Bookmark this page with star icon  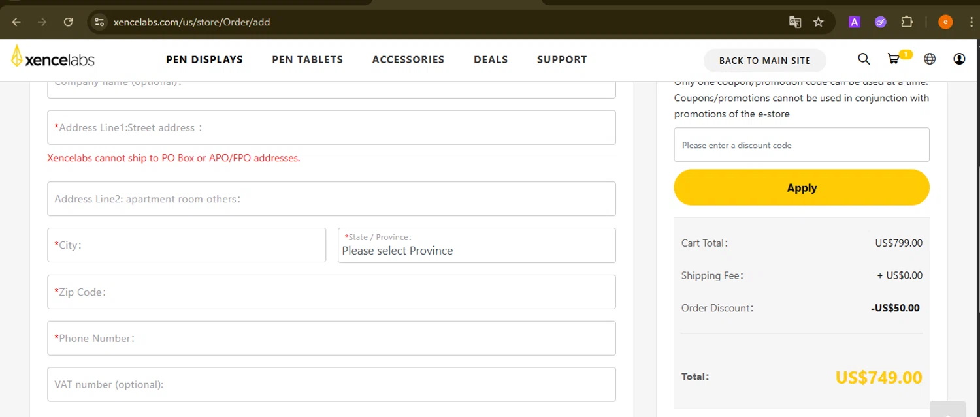pyautogui.click(x=818, y=22)
